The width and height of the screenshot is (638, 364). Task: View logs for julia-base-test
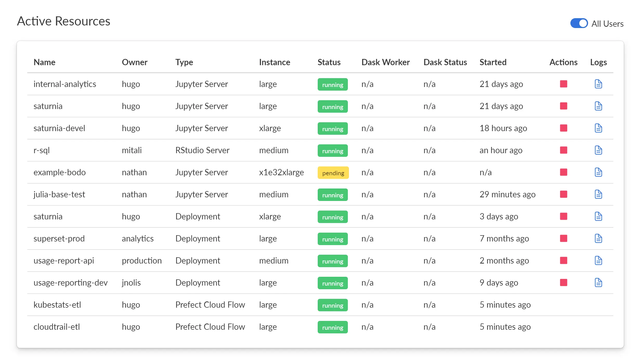598,194
